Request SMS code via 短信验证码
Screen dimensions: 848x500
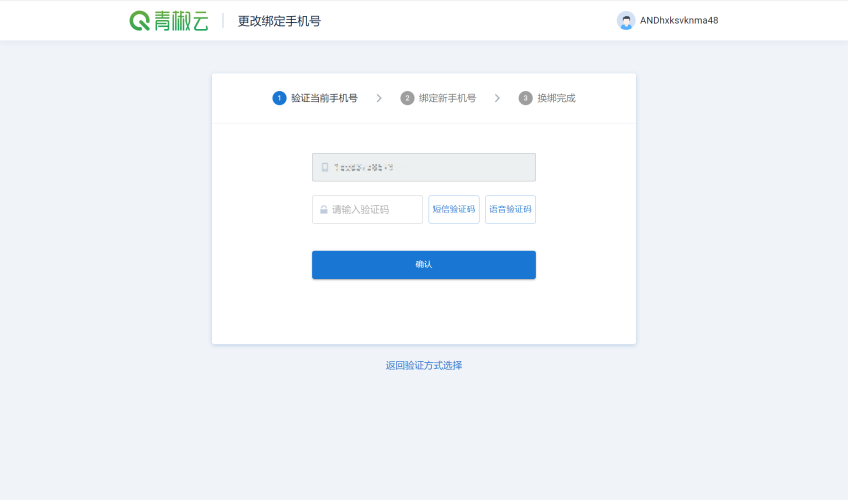454,209
